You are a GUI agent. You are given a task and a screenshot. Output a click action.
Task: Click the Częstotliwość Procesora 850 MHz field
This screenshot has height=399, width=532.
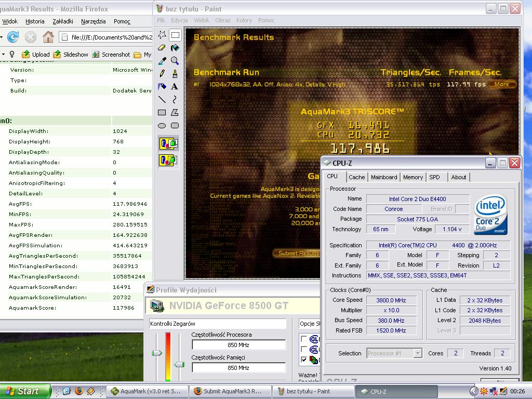[238, 345]
